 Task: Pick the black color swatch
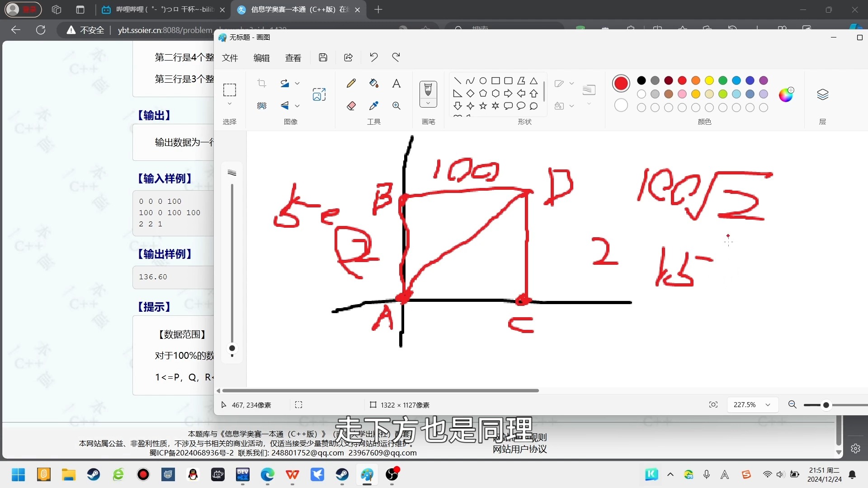tap(641, 80)
